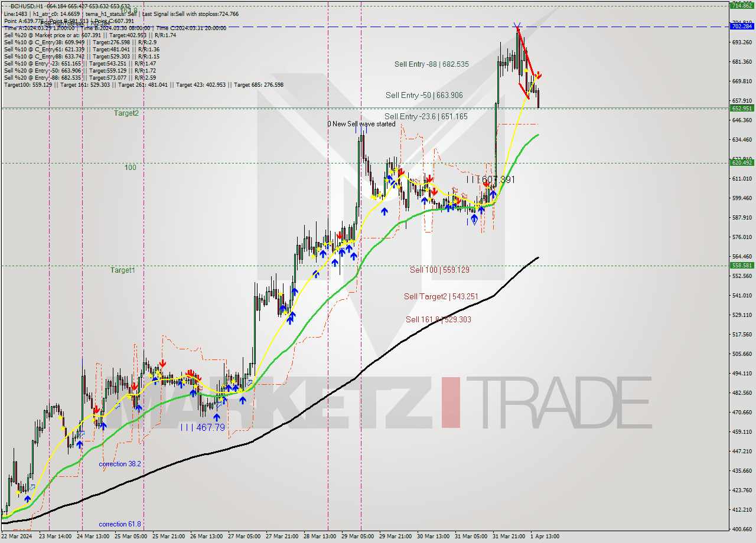Click the 652.951 current price tag
Viewport: 756px width, 543px height.
click(x=742, y=108)
